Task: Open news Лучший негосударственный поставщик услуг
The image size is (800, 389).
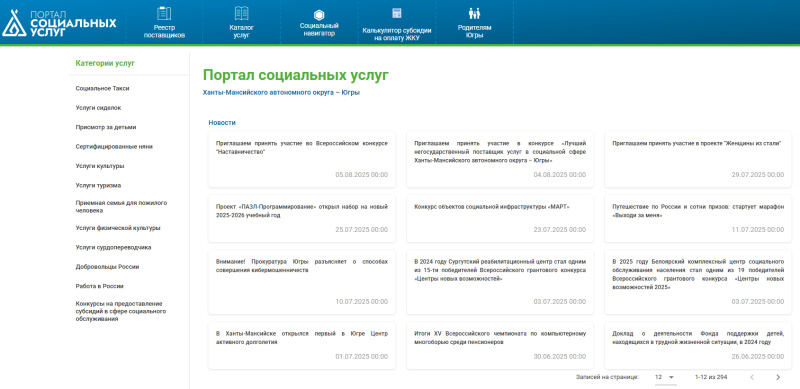Action: [x=500, y=152]
